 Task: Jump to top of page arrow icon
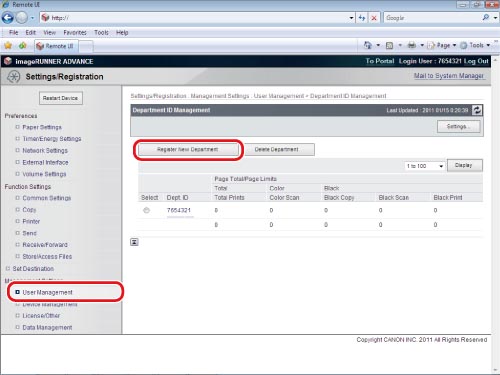[x=134, y=242]
